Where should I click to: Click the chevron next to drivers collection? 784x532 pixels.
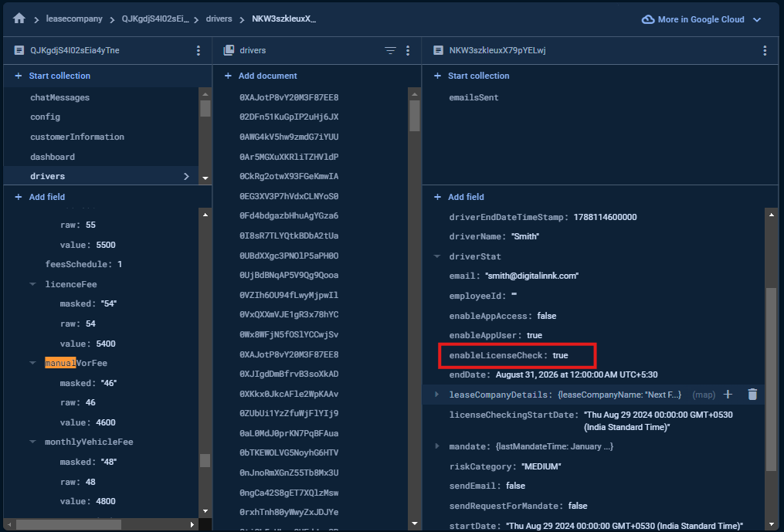(x=186, y=176)
